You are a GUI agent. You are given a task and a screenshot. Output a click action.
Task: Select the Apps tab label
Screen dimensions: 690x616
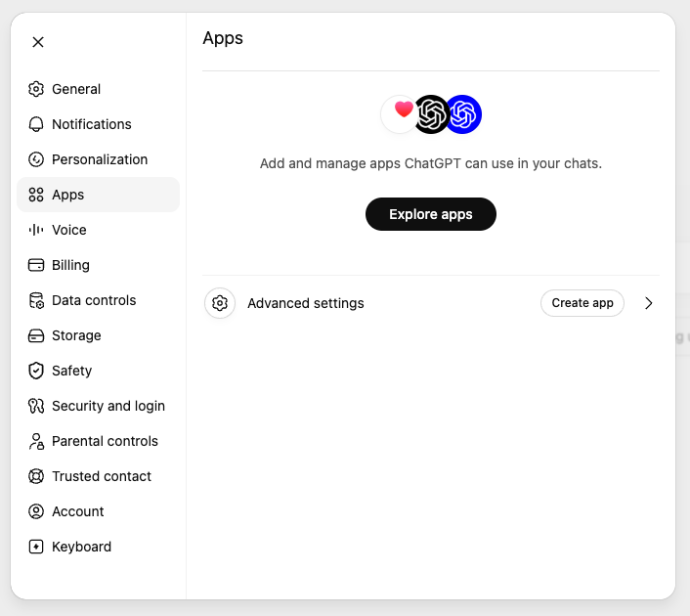(67, 195)
